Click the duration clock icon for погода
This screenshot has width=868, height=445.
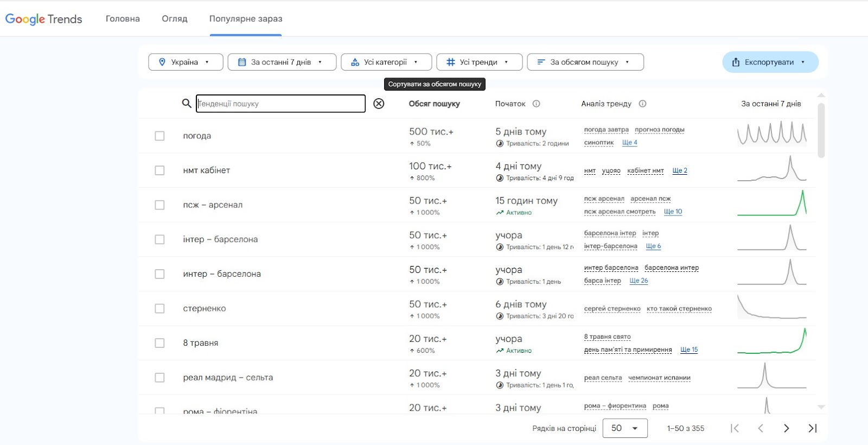(x=500, y=144)
